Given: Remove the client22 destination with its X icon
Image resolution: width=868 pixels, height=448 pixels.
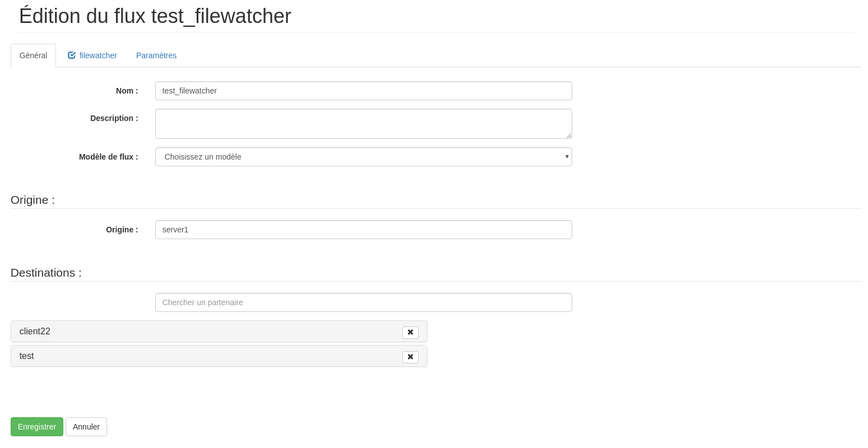Looking at the screenshot, I should pyautogui.click(x=410, y=332).
